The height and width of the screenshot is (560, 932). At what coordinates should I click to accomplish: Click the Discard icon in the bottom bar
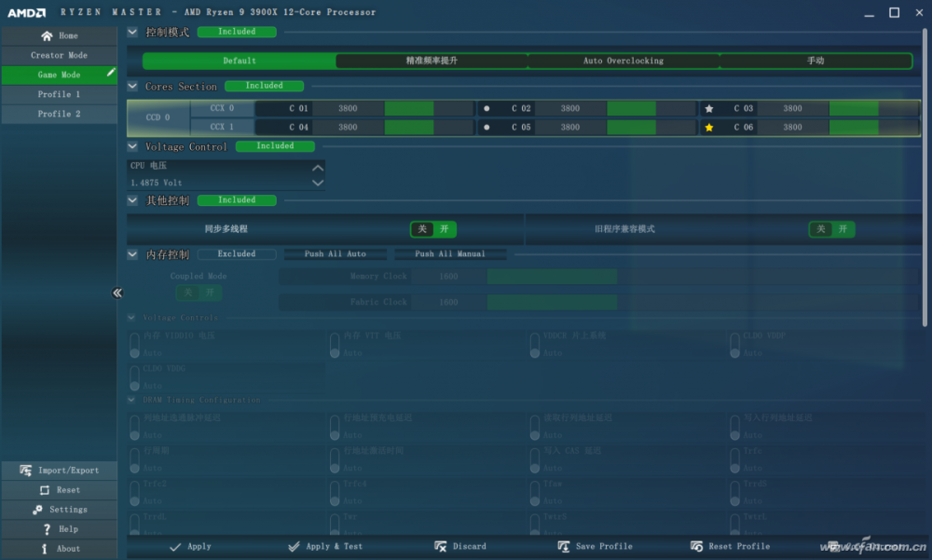[441, 546]
